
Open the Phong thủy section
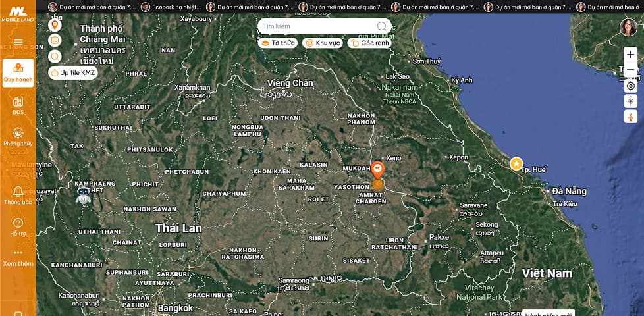[x=18, y=137]
